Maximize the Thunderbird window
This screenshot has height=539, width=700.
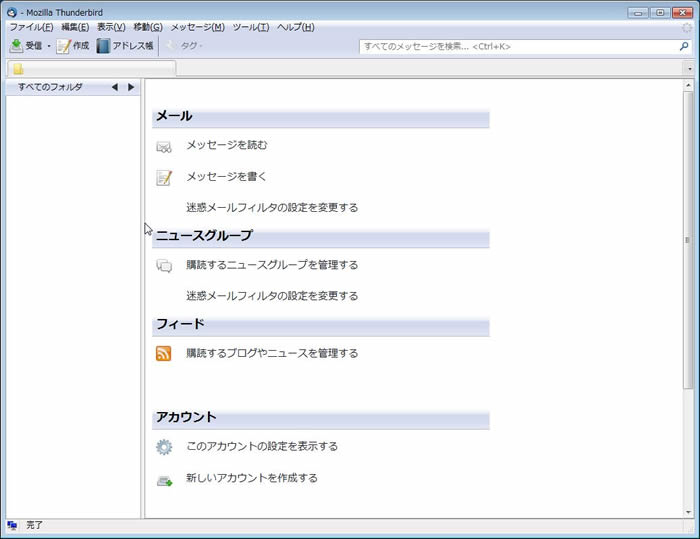(x=660, y=13)
